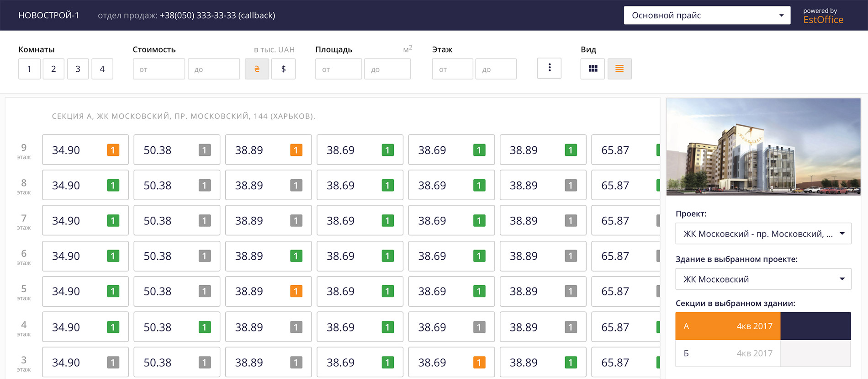Select dollar currency symbol button
This screenshot has width=868, height=379.
[x=283, y=69]
